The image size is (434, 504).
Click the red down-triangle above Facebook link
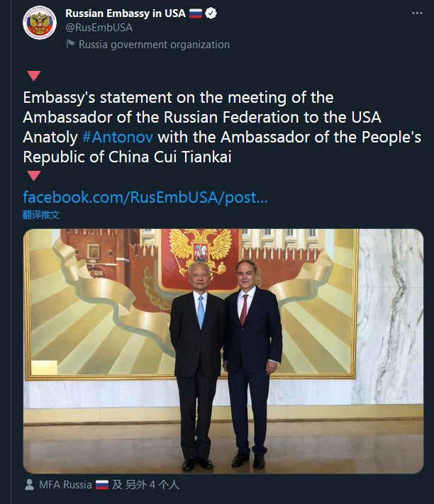click(33, 176)
